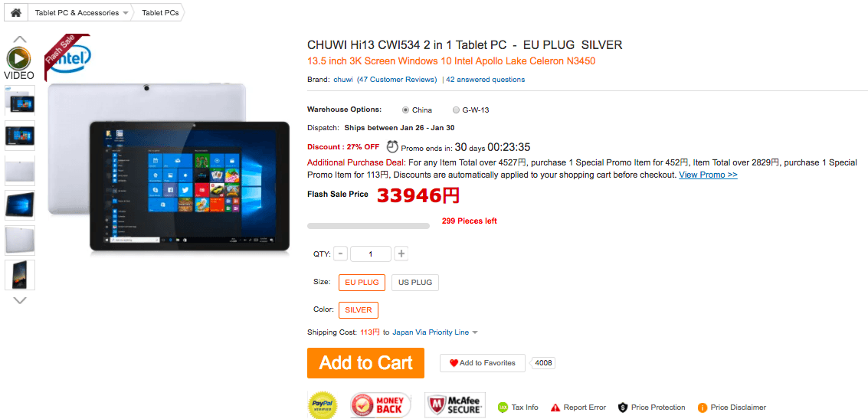
Task: Click the Money Back guarantee badge
Action: [x=381, y=404]
